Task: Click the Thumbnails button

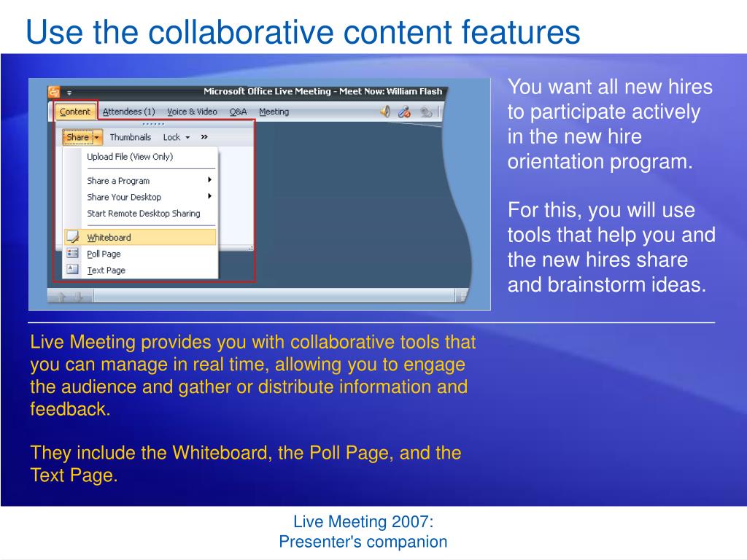Action: (x=130, y=137)
